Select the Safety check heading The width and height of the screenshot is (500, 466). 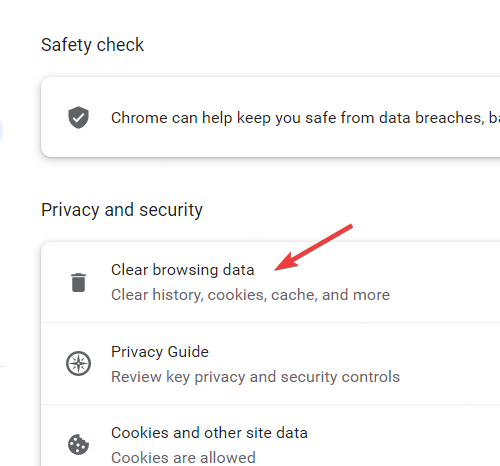click(92, 45)
